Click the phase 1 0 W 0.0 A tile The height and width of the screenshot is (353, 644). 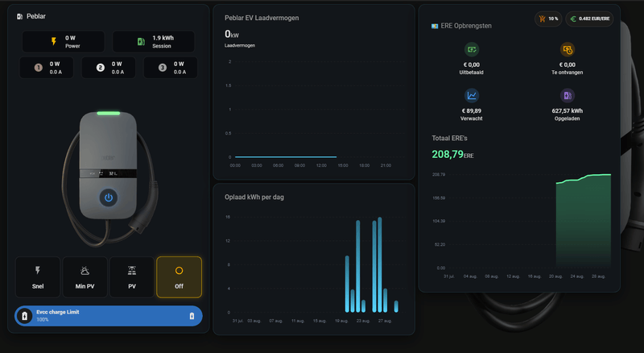tap(47, 68)
